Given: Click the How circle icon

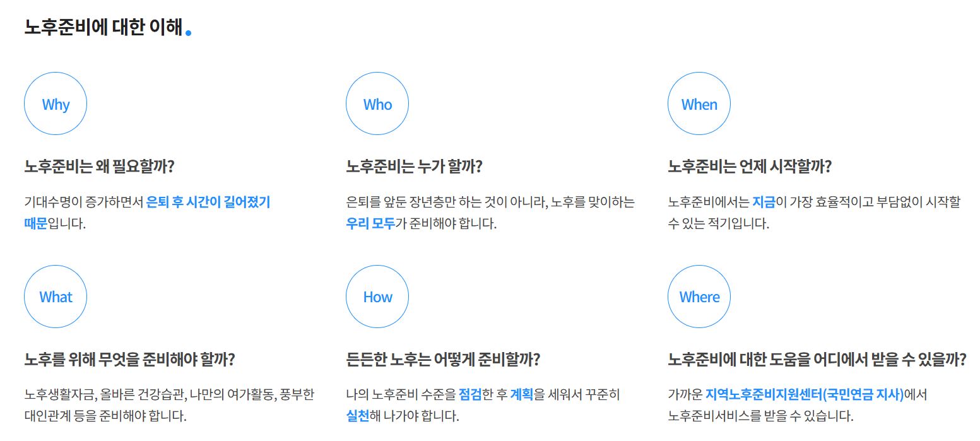Looking at the screenshot, I should click(x=377, y=297).
